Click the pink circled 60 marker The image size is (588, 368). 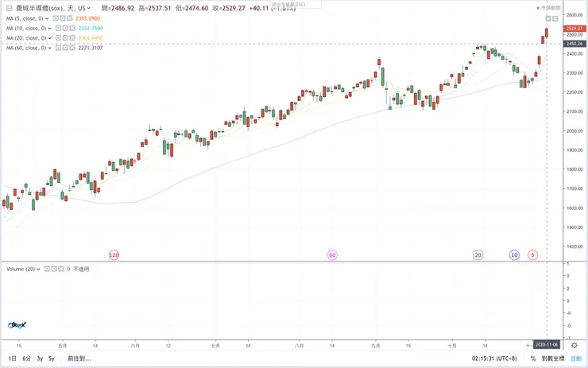(x=332, y=255)
